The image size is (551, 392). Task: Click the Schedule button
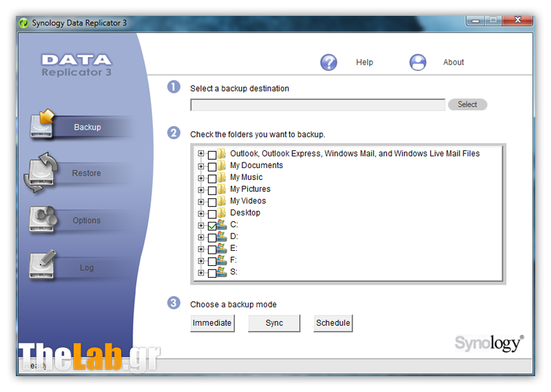click(333, 323)
